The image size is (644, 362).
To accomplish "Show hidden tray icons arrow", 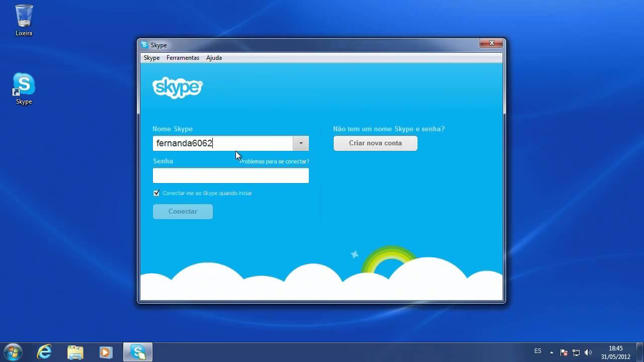I will point(551,352).
